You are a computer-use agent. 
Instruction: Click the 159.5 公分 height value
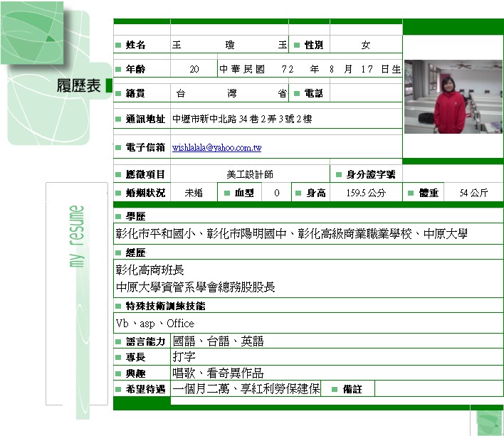coord(366,193)
